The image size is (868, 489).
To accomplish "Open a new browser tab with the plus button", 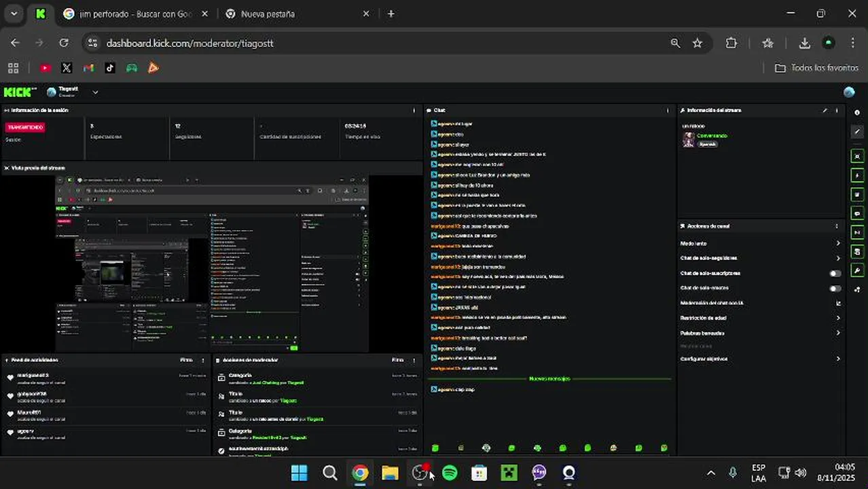I will pyautogui.click(x=391, y=14).
